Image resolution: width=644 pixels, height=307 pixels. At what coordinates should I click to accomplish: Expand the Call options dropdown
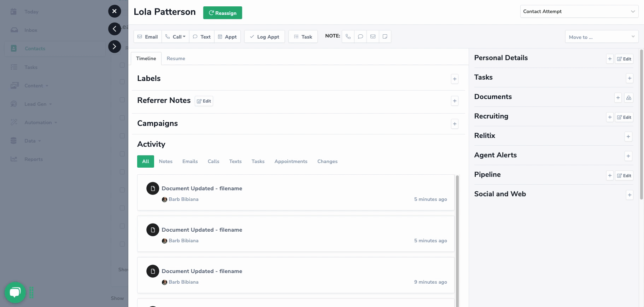point(184,37)
